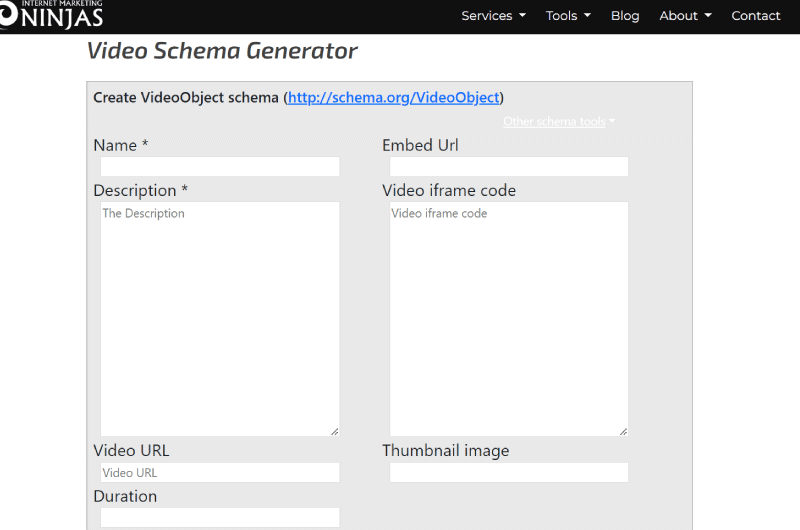Click the Video URL input field
800x530 pixels.
click(220, 472)
